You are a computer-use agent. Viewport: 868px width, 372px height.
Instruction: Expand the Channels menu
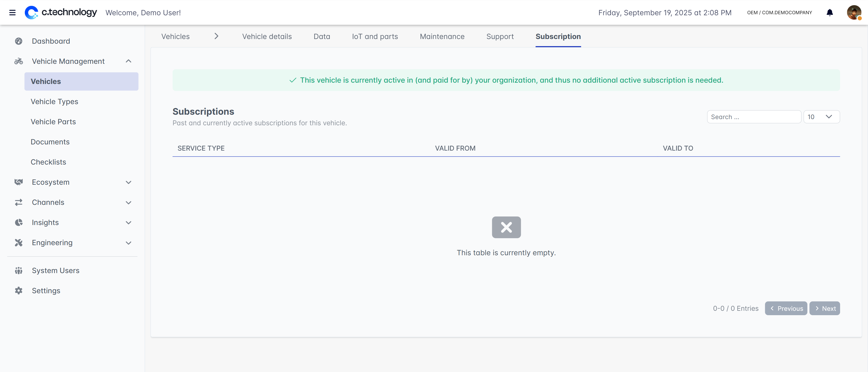click(128, 203)
